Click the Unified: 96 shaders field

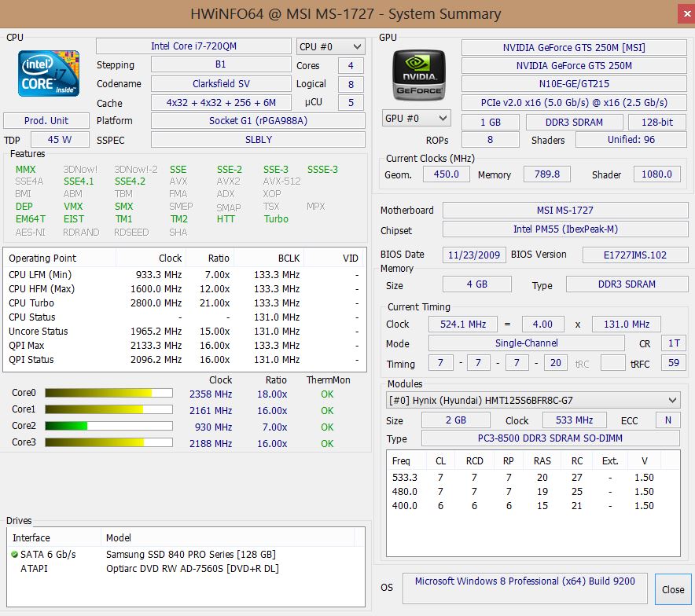pos(631,140)
